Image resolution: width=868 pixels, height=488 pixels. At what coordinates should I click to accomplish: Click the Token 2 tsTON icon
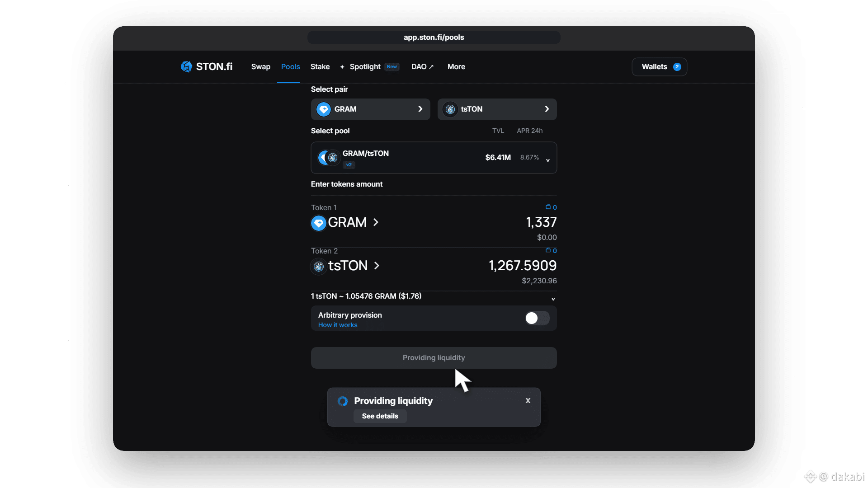pyautogui.click(x=318, y=266)
